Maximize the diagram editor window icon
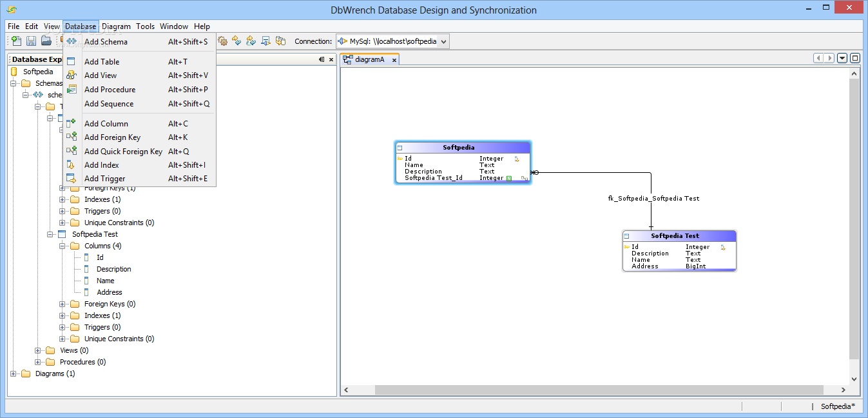 point(855,58)
